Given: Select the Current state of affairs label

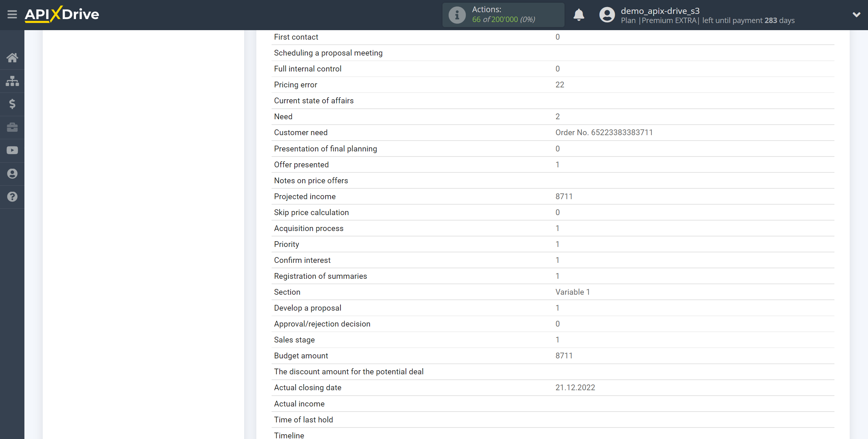Looking at the screenshot, I should pyautogui.click(x=314, y=101).
